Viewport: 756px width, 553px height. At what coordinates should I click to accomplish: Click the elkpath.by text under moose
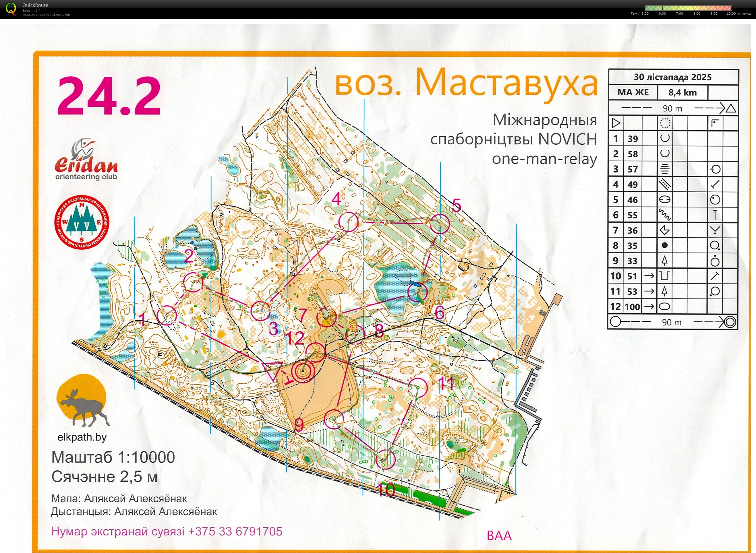click(82, 437)
